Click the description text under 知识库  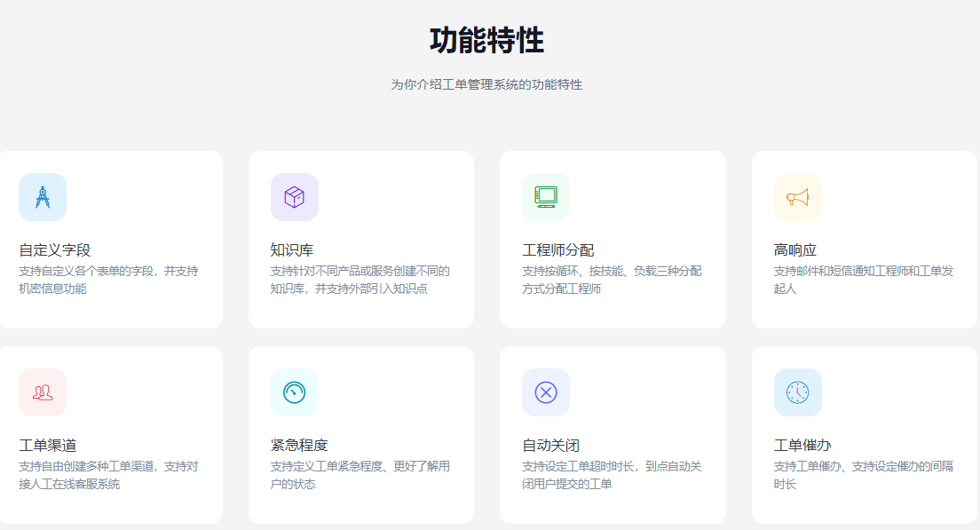coord(360,280)
